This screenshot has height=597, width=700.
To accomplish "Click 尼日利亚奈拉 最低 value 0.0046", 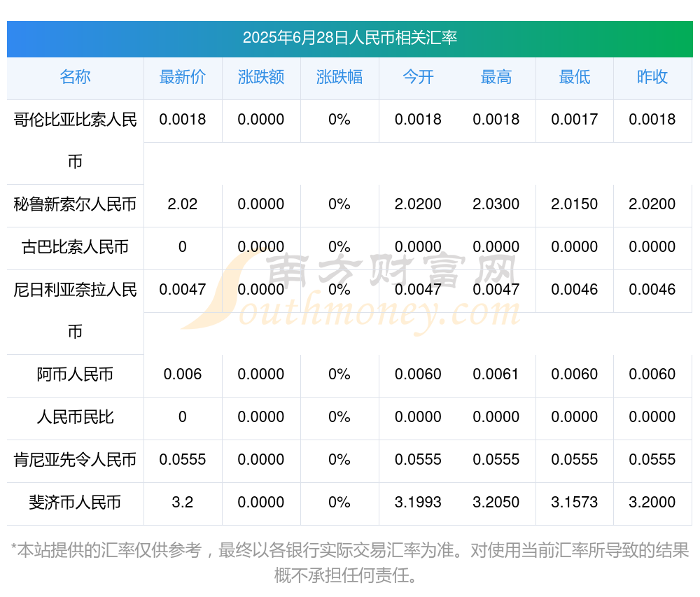I will pyautogui.click(x=574, y=290).
